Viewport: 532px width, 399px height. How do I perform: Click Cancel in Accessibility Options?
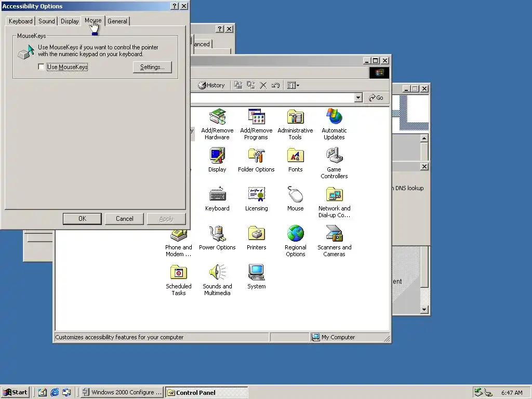point(125,219)
